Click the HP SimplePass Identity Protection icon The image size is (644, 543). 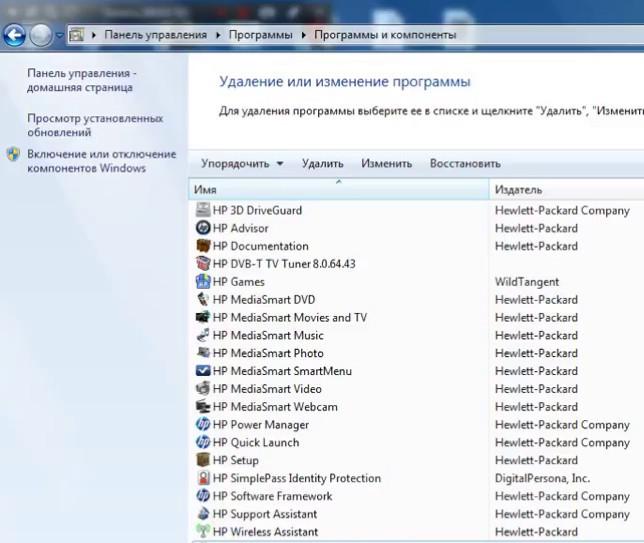coord(203,478)
